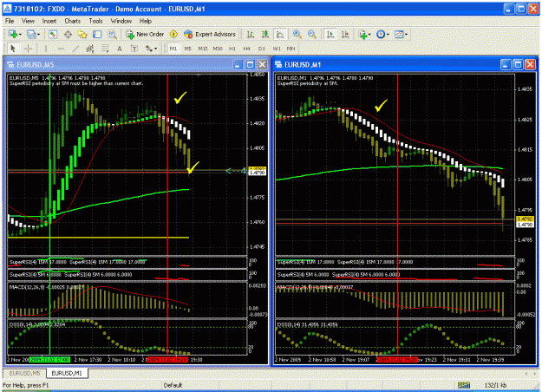Select the Trendline drawing tool
The image size is (542, 392).
[75, 49]
